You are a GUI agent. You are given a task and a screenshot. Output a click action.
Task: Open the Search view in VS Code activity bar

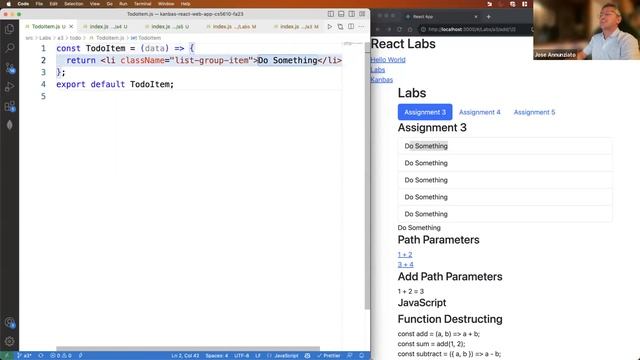9,48
